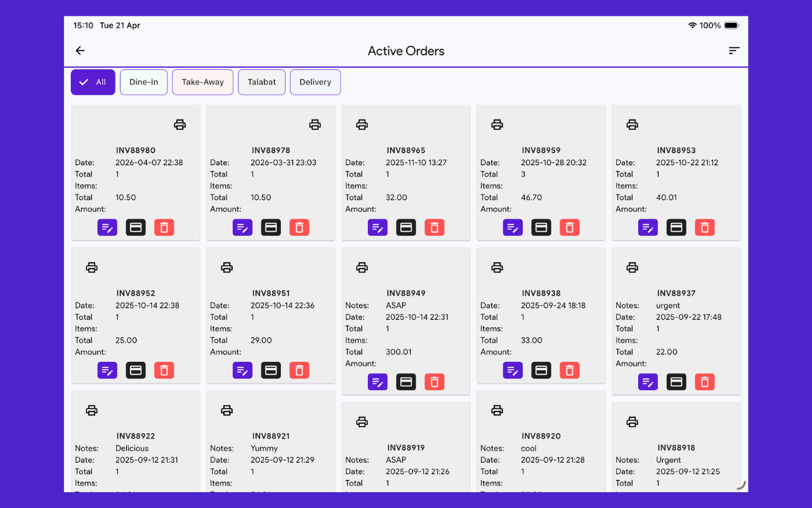Click the 15:10 clock in status bar
The height and width of the screenshot is (508, 812).
(83, 25)
